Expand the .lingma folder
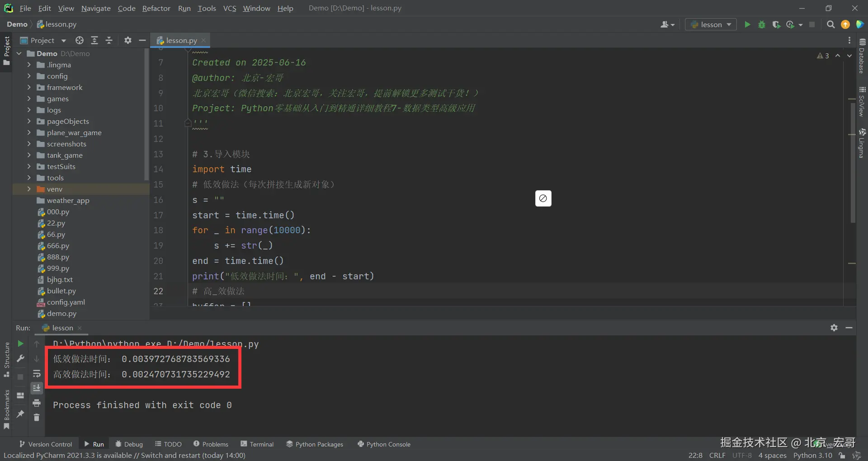 click(29, 65)
